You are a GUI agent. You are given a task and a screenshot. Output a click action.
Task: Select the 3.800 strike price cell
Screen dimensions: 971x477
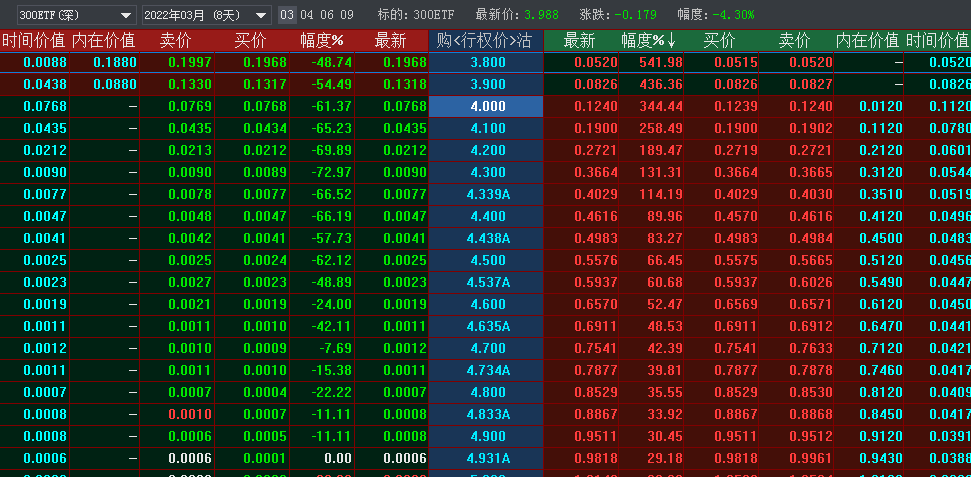487,62
